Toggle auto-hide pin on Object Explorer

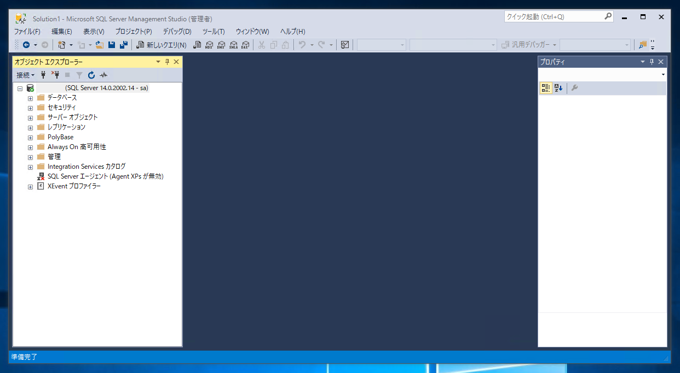click(x=167, y=62)
